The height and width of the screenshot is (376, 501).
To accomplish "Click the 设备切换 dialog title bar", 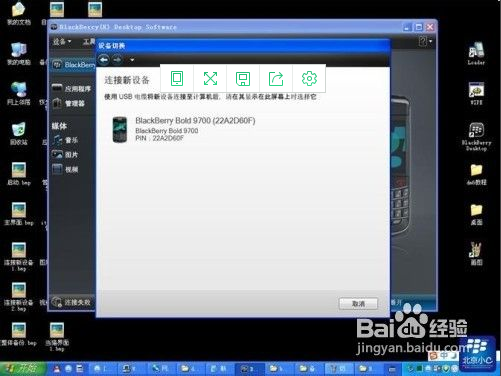I will (243, 46).
